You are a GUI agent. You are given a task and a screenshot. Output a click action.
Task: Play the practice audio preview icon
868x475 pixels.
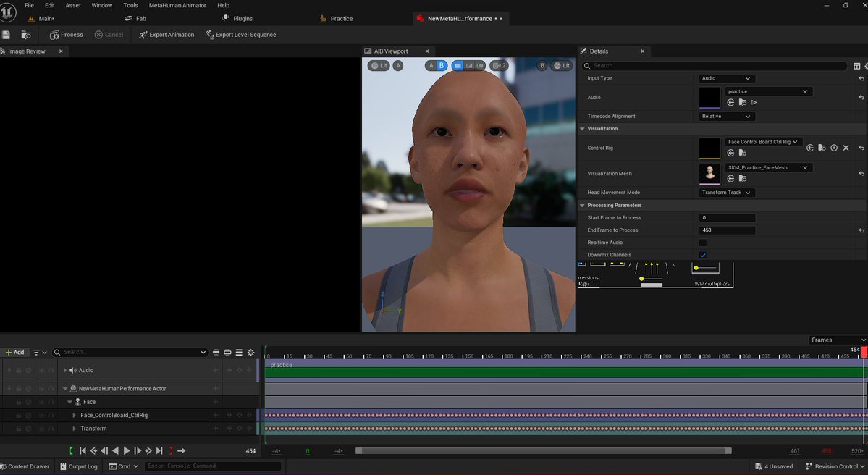tap(754, 103)
